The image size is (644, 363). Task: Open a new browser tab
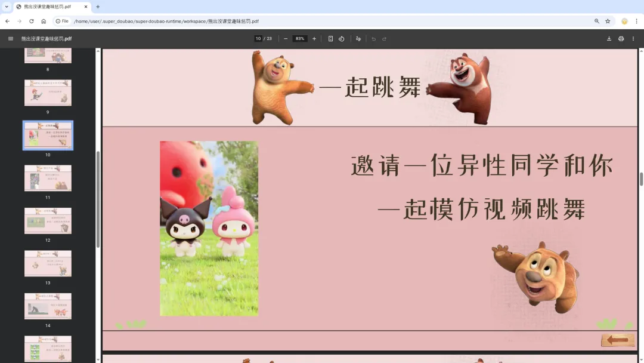98,7
